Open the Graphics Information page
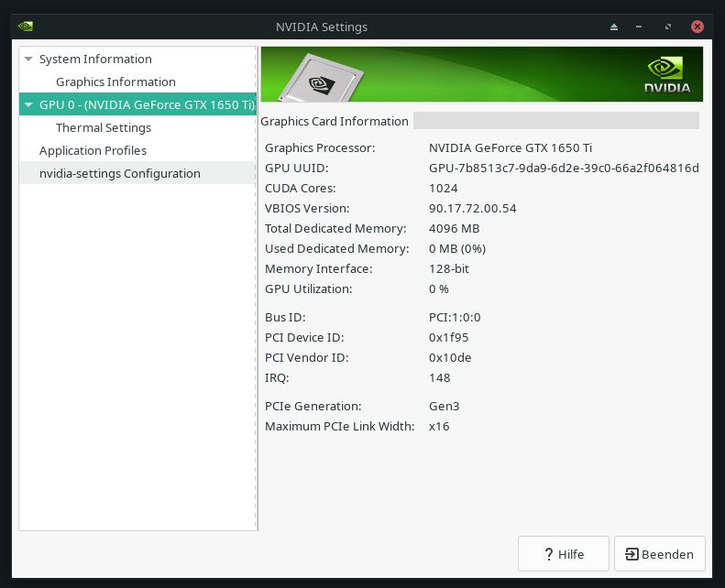 pyautogui.click(x=115, y=82)
